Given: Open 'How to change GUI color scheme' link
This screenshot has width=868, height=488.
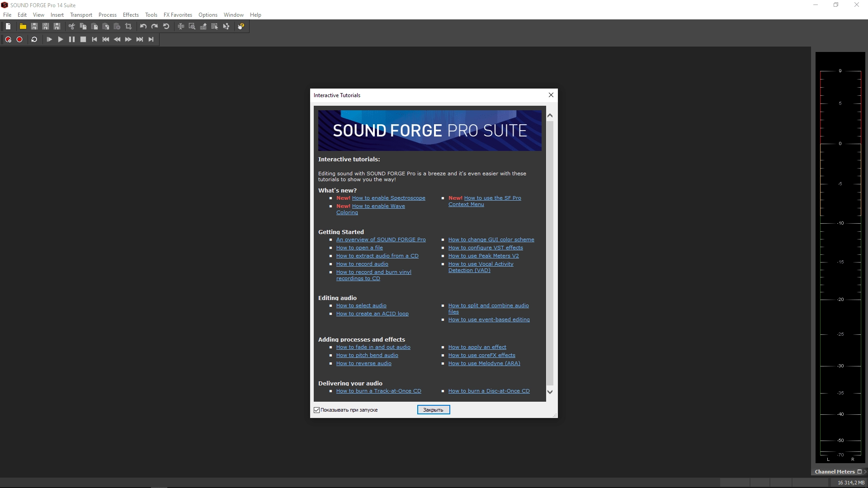Looking at the screenshot, I should [x=491, y=239].
